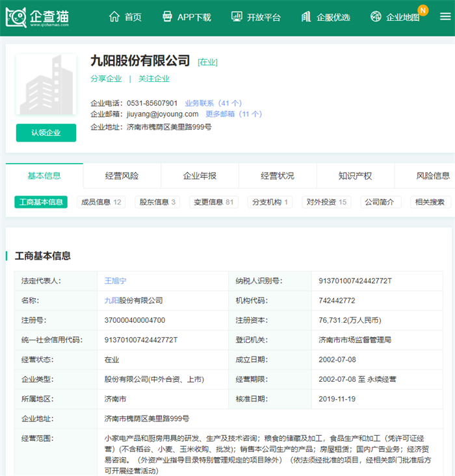Image resolution: width=455 pixels, height=476 pixels.
Task: Click the APP下载 printer icon
Action: coord(167,16)
